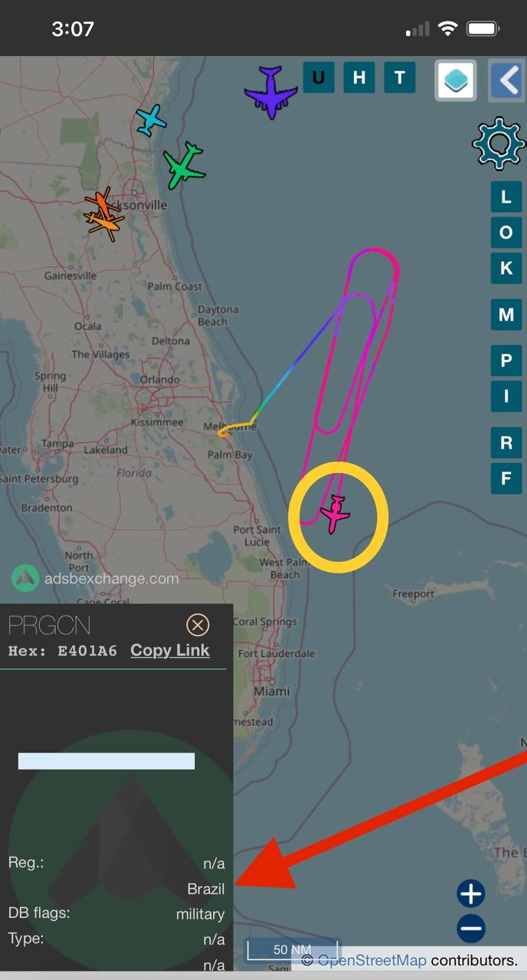Select the purple four-engine aircraft icon
Screen dimensions: 527x980
coord(270,92)
